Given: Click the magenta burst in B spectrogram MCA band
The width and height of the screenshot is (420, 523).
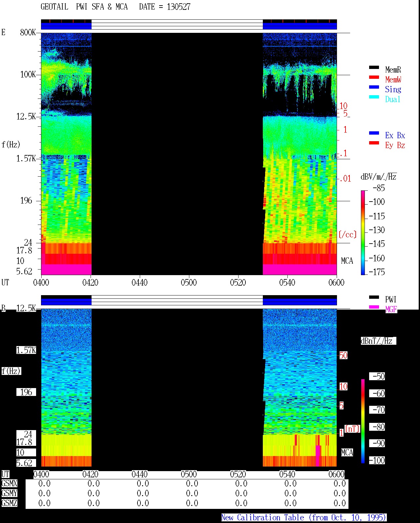Looking at the screenshot, I should tap(318, 456).
